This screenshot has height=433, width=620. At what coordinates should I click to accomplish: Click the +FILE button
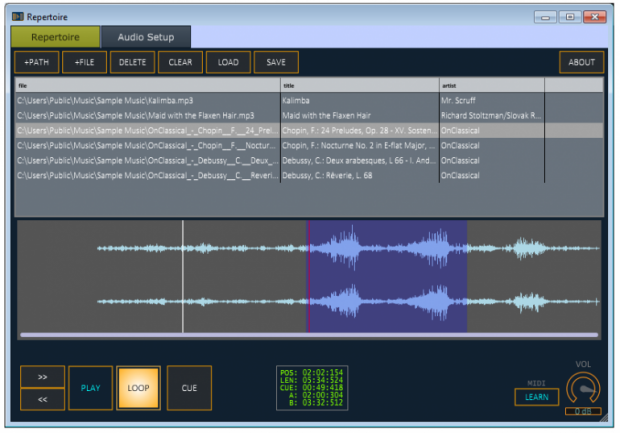[85, 62]
